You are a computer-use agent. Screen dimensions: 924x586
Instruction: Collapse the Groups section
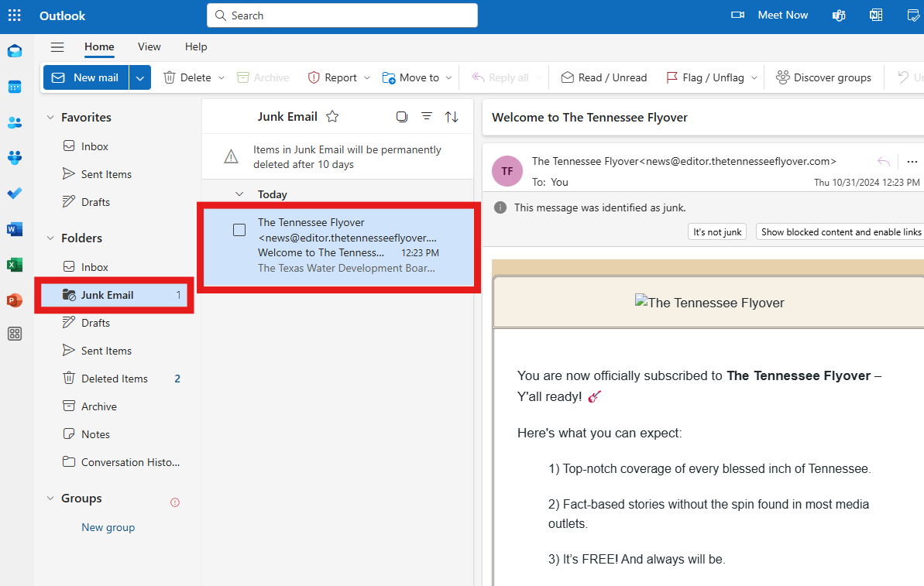[50, 499]
